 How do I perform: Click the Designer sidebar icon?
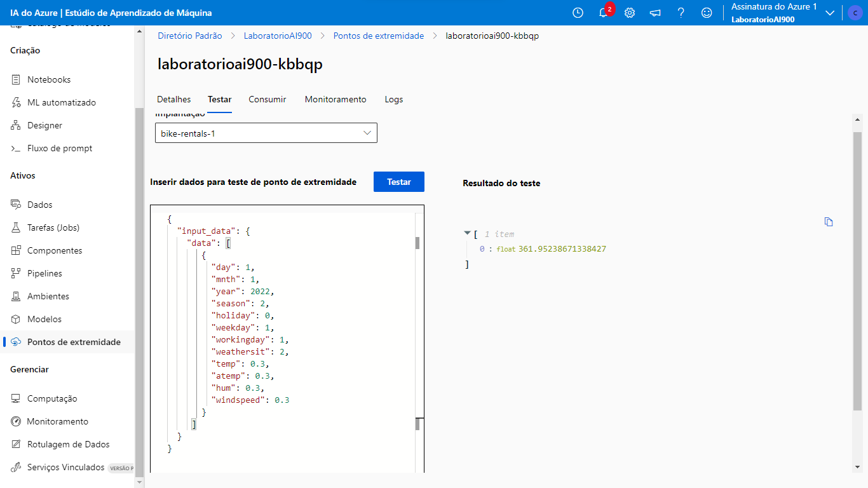[16, 125]
